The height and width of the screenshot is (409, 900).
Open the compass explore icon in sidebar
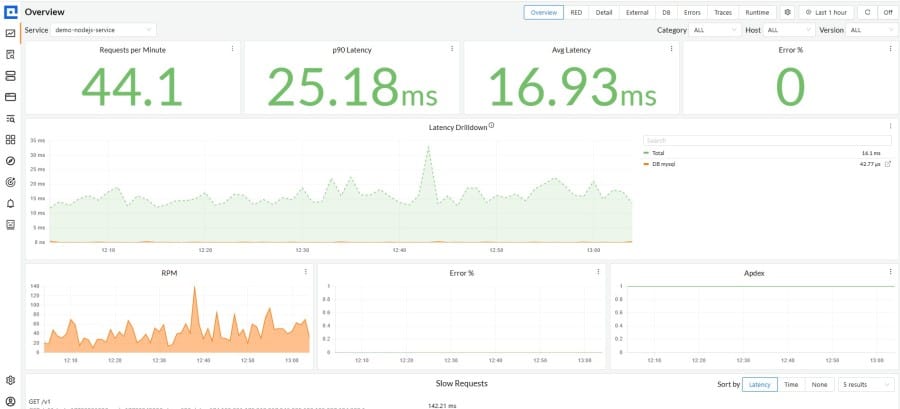[10, 161]
